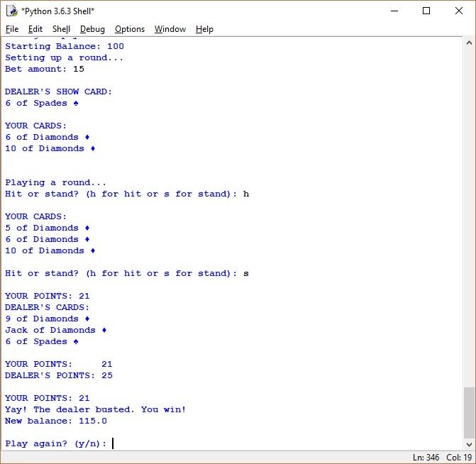The height and width of the screenshot is (464, 476).
Task: Click the '9 of Diamonds' line
Action: click(48, 319)
